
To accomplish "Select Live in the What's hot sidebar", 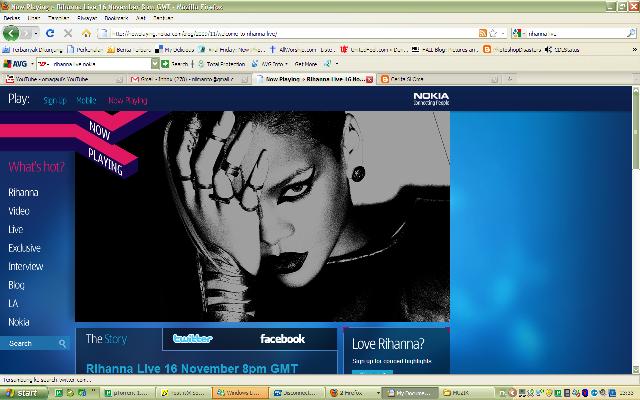I will (16, 229).
